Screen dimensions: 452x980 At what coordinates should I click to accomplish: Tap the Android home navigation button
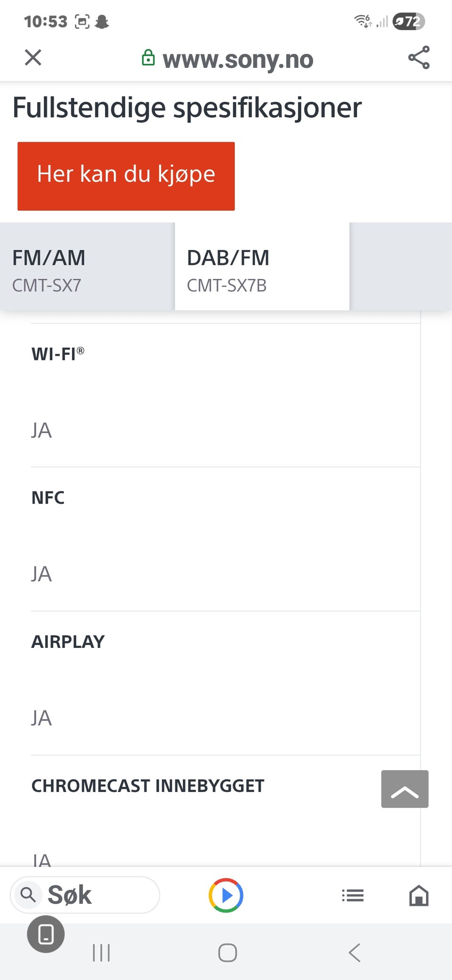coord(227,953)
